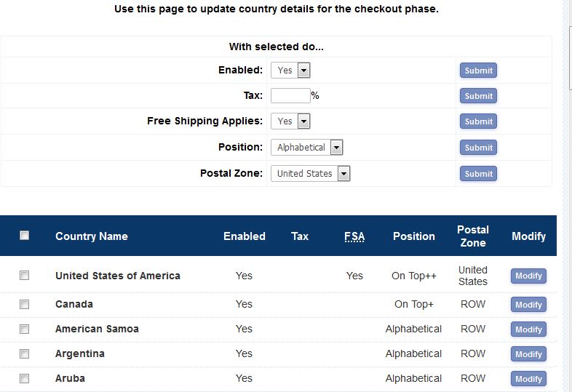572x392 pixels.
Task: Submit the Enabled setting
Action: (x=478, y=71)
